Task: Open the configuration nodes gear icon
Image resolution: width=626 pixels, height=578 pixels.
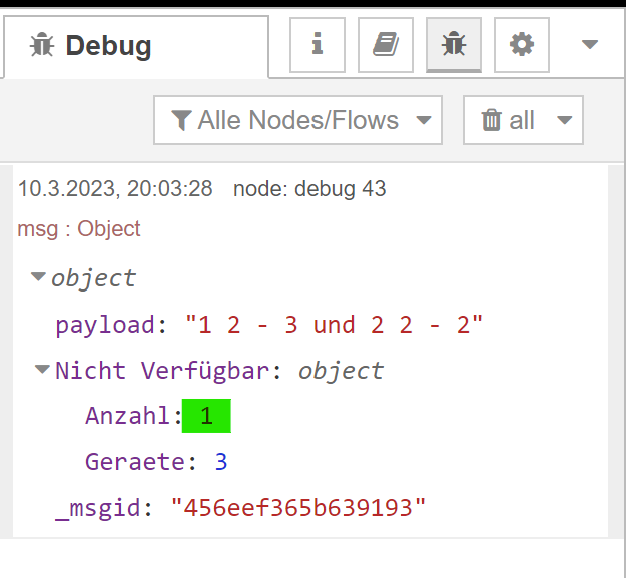Action: click(522, 45)
